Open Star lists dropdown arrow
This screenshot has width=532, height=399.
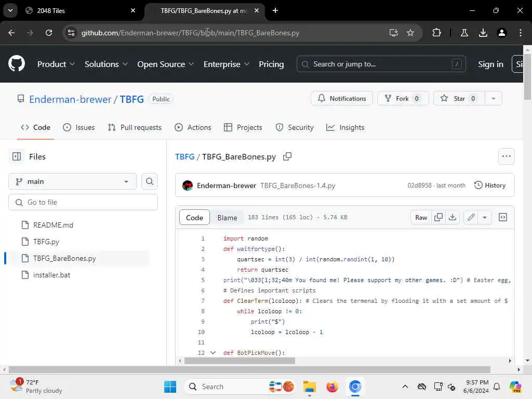click(x=494, y=98)
